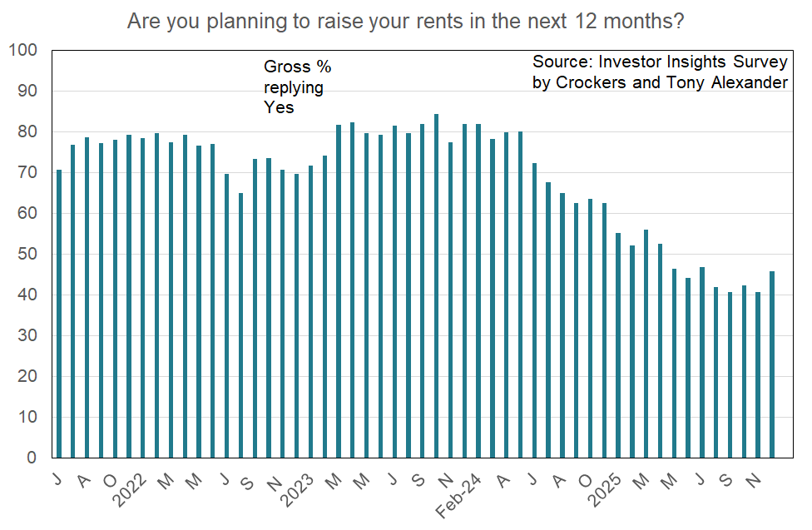Click the 'Source: Investor Insights Survey' text

pyautogui.click(x=660, y=62)
